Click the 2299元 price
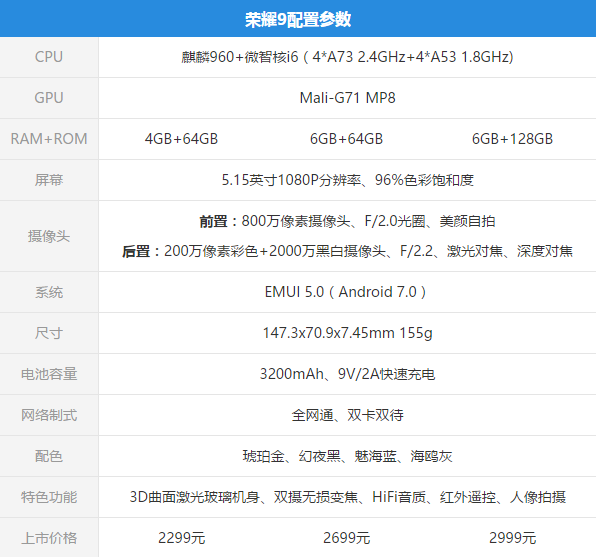 (x=181, y=538)
